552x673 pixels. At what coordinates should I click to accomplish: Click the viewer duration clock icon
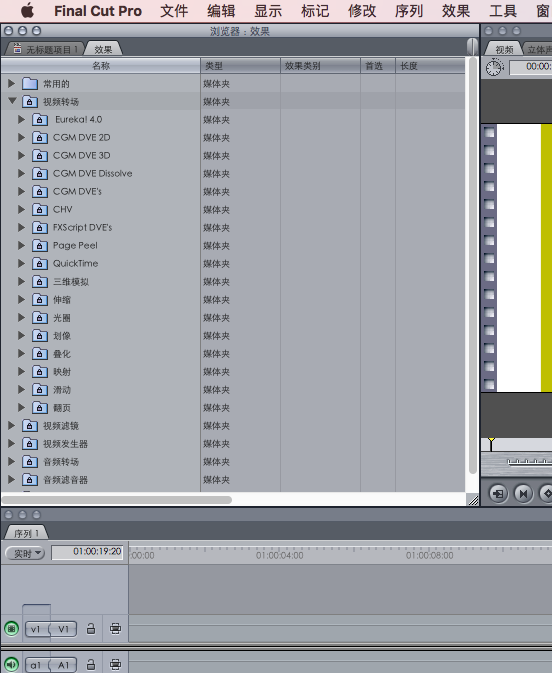494,67
